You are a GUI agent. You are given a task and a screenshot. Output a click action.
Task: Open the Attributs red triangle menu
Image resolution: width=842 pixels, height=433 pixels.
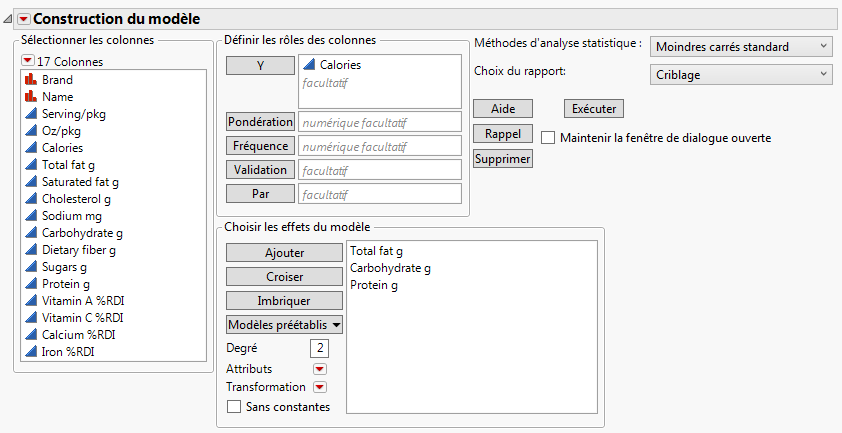pyautogui.click(x=320, y=369)
